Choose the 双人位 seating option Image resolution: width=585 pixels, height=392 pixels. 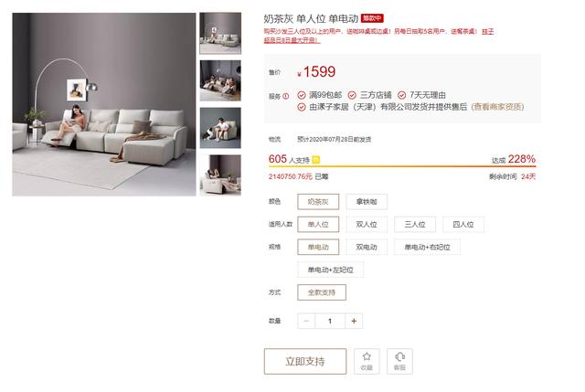(367, 225)
